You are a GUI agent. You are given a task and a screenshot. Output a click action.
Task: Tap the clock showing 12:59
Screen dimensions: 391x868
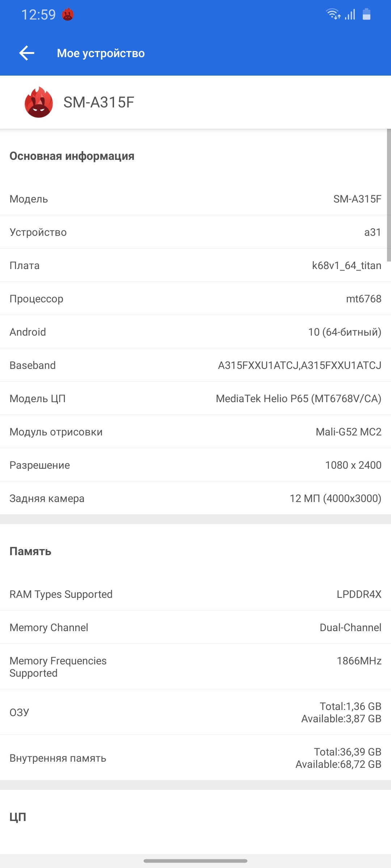click(x=38, y=15)
